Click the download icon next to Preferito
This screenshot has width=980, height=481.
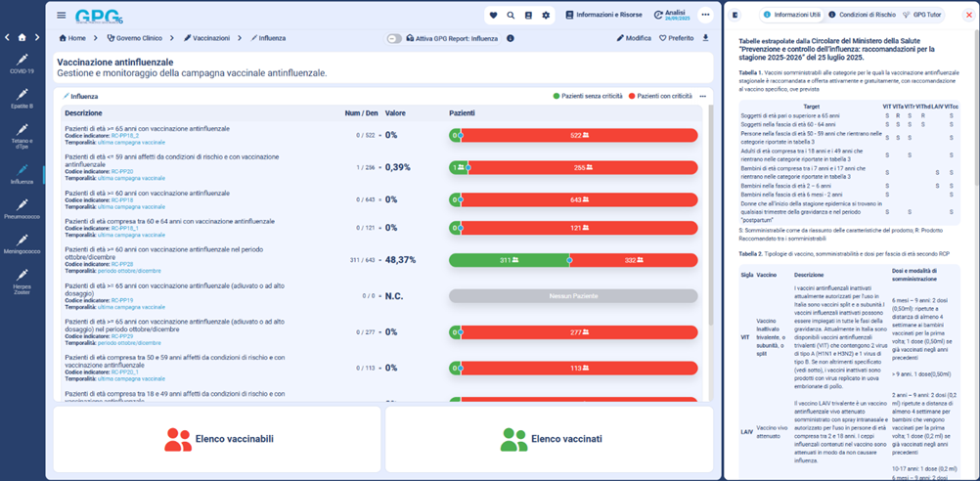[706, 38]
